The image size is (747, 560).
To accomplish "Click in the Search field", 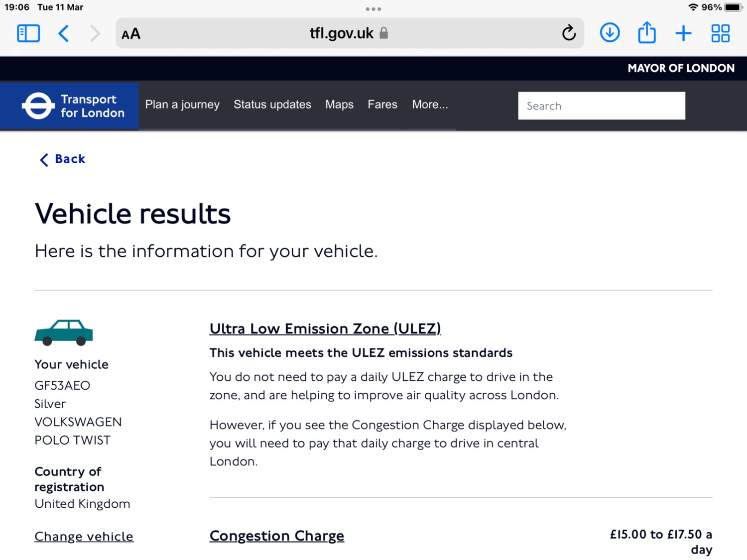I will tap(602, 106).
